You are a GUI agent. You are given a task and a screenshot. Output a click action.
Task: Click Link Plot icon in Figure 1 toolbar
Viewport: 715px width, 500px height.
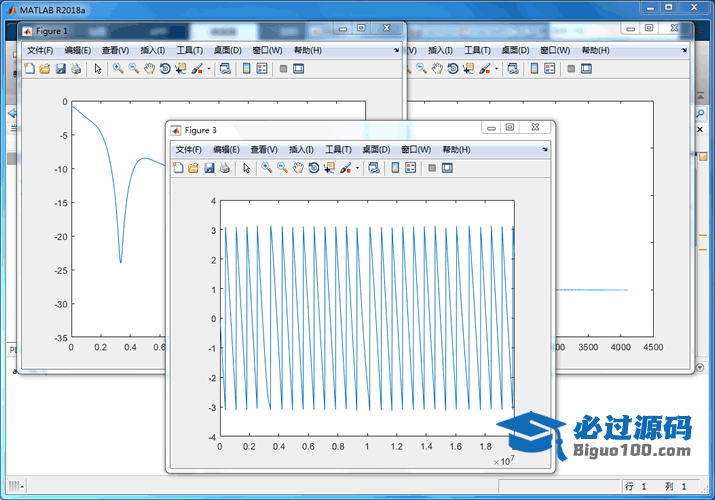tap(225, 69)
